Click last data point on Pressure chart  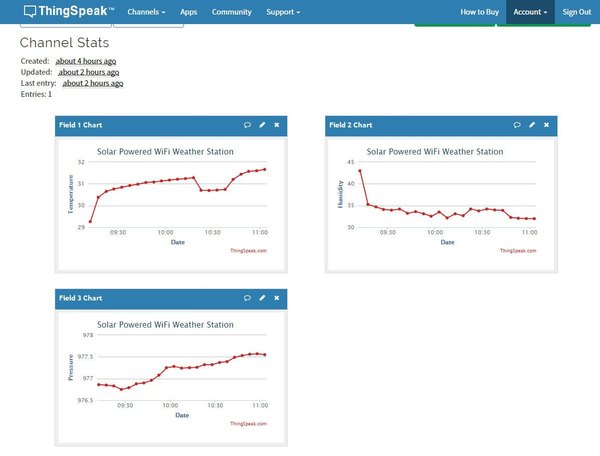[265, 355]
